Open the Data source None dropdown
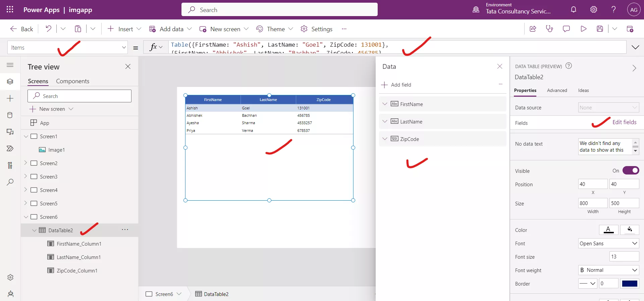 tap(608, 107)
